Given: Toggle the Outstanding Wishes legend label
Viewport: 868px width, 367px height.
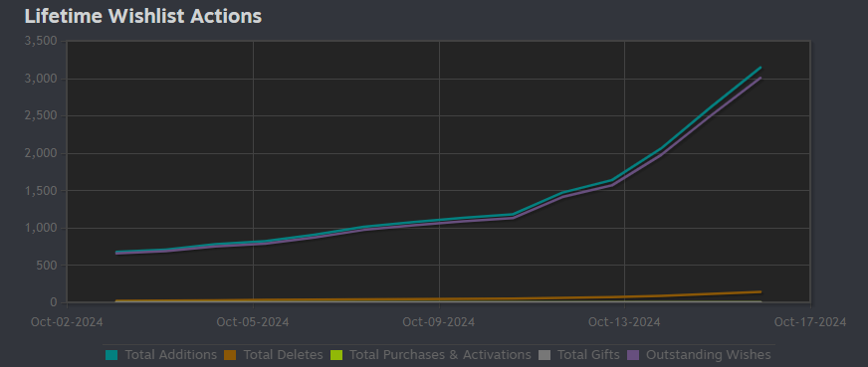Looking at the screenshot, I should pos(709,355).
